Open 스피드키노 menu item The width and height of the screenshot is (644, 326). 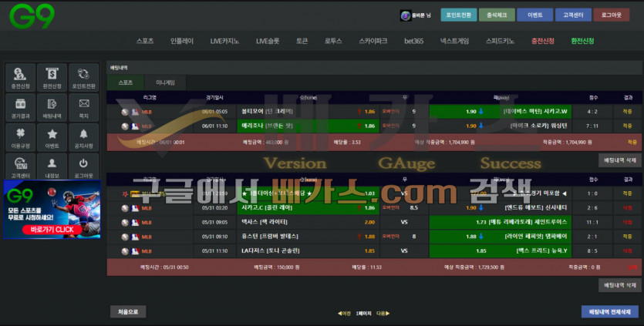500,41
